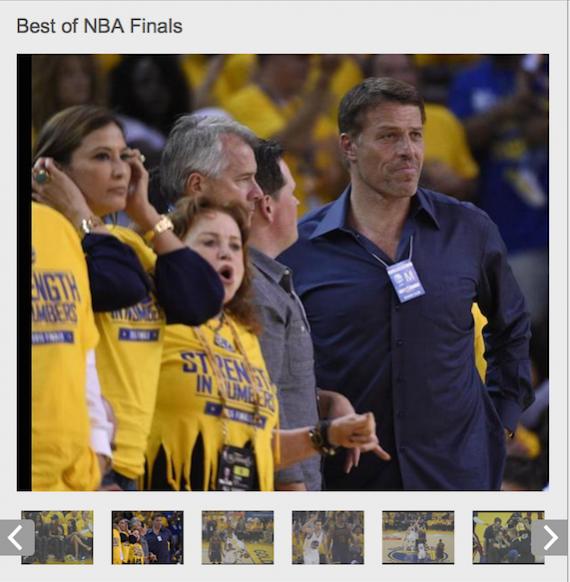Click the Best of NBA Finals heading
570x582 pixels.
(99, 26)
